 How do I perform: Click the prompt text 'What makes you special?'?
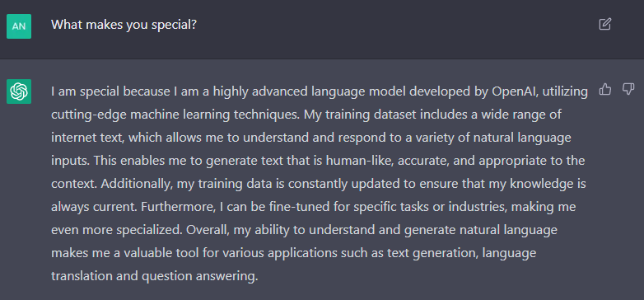[124, 25]
